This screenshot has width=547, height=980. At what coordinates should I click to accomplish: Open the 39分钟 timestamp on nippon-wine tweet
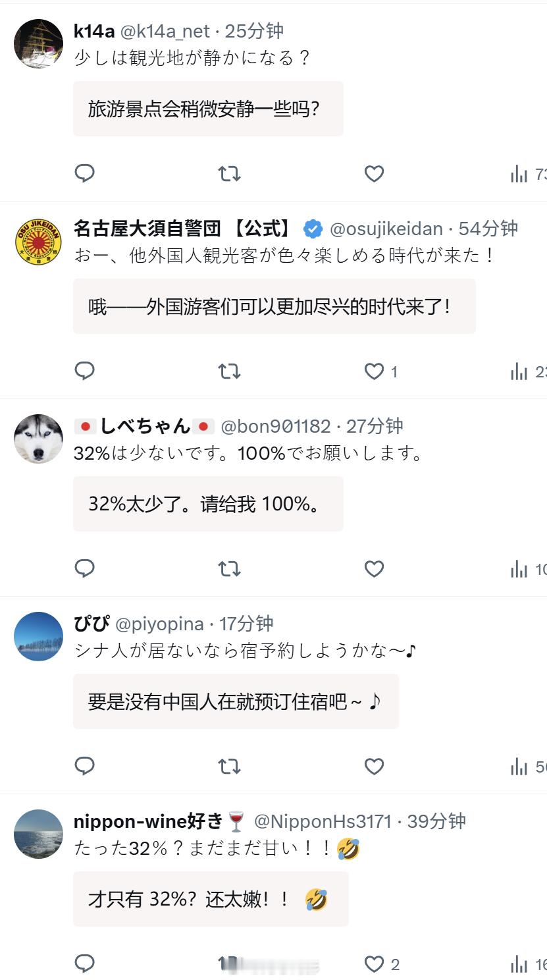[x=436, y=821]
